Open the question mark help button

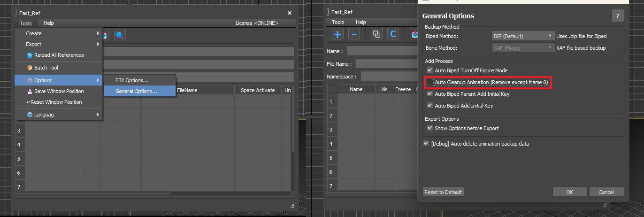point(617,15)
